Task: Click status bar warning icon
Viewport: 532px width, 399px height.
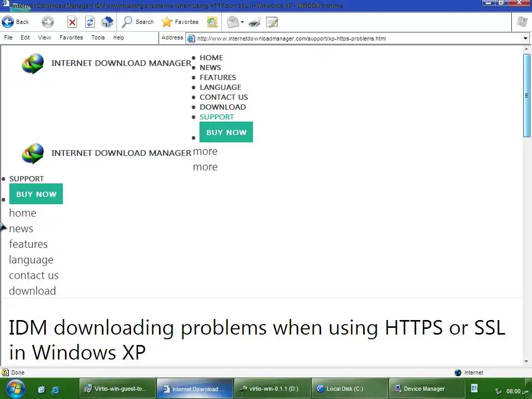Action: pyautogui.click(x=5, y=372)
